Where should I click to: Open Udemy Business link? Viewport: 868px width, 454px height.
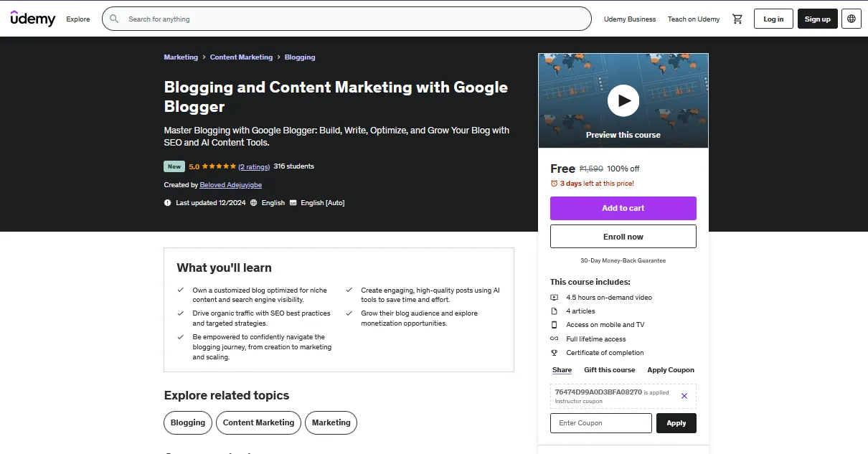coord(630,19)
